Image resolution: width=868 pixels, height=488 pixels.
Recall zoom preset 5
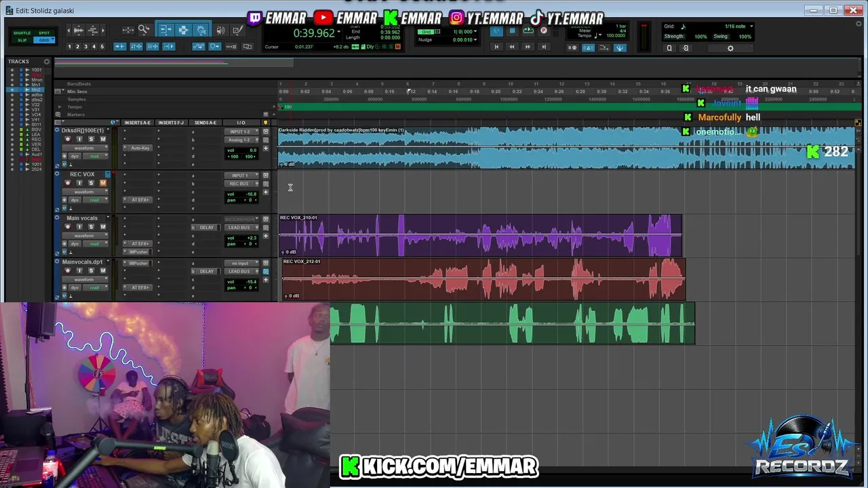click(x=102, y=47)
